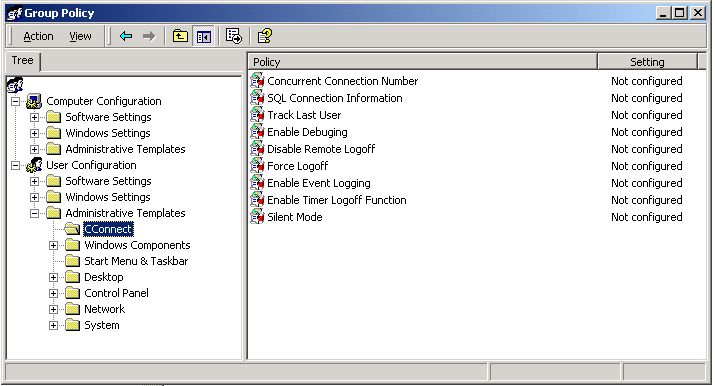Expand Windows Components under Administrative Templates
Viewport: 715px width, 386px height.
pos(53,245)
